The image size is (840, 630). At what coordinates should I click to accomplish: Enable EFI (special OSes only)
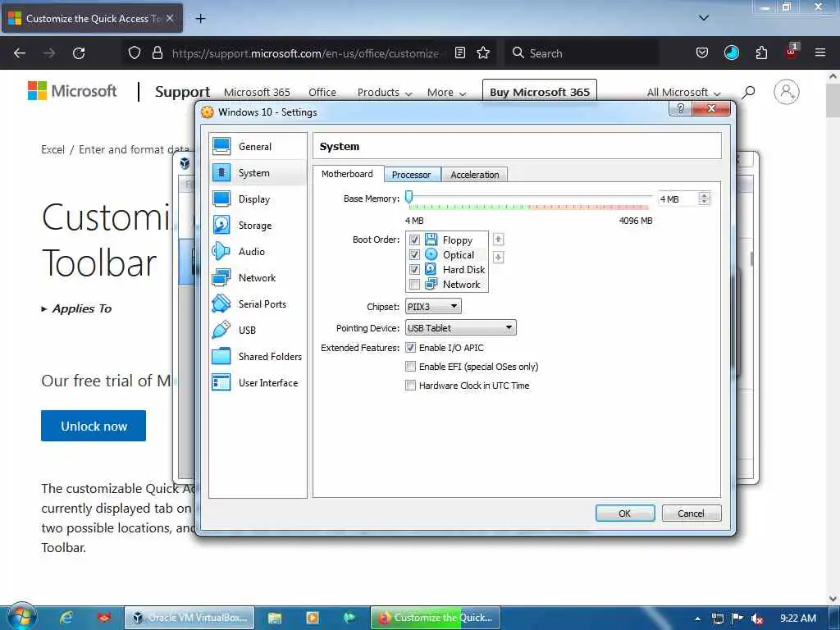411,367
